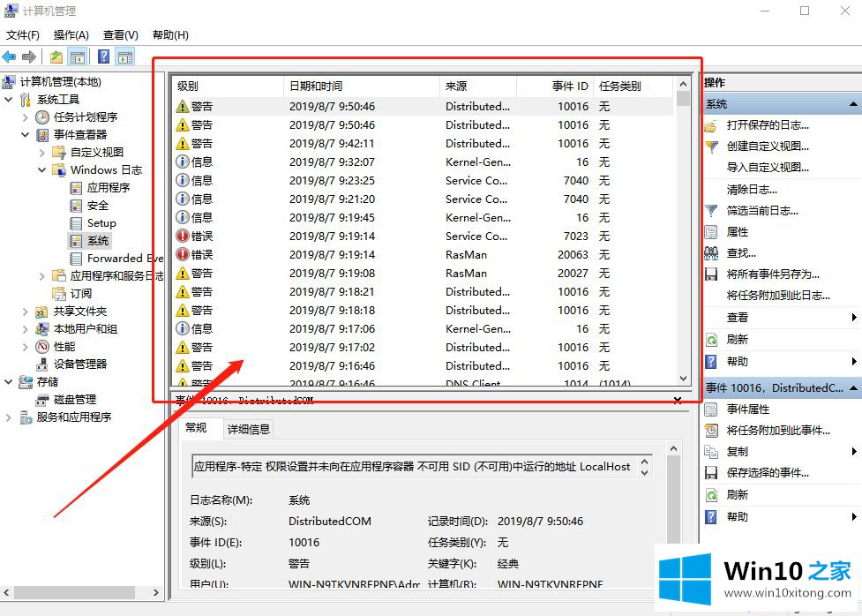Click the blue Help toolbar icon

point(103,56)
